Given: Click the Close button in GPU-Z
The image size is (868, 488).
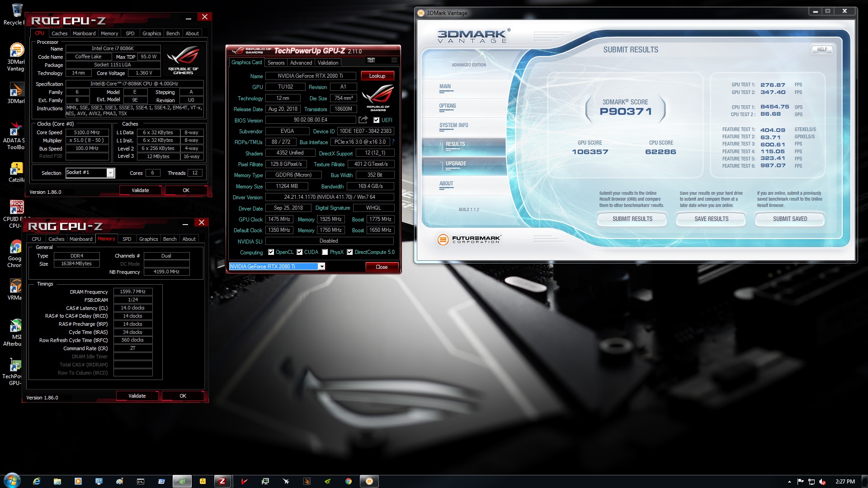Looking at the screenshot, I should click(x=382, y=267).
